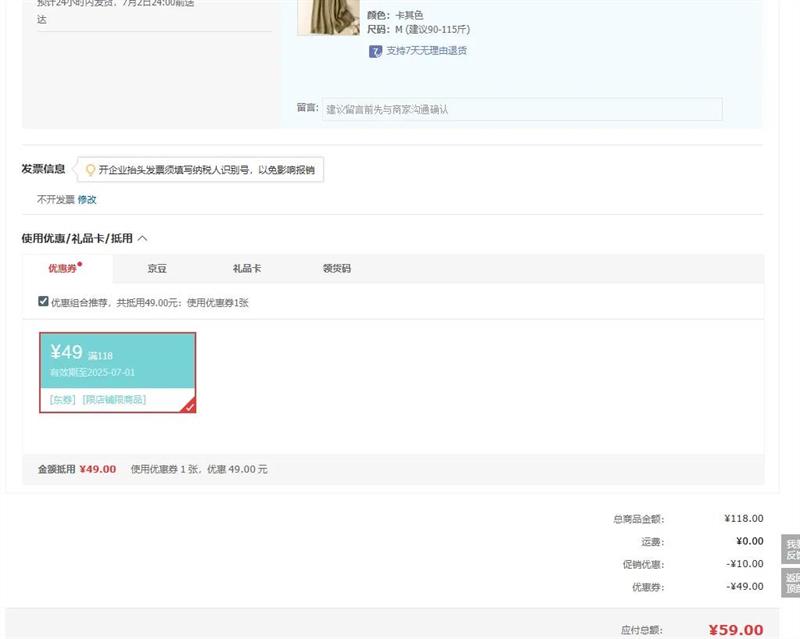Switch to the 礼品卡 tab
Screen dimensions: 800x639
(x=247, y=268)
